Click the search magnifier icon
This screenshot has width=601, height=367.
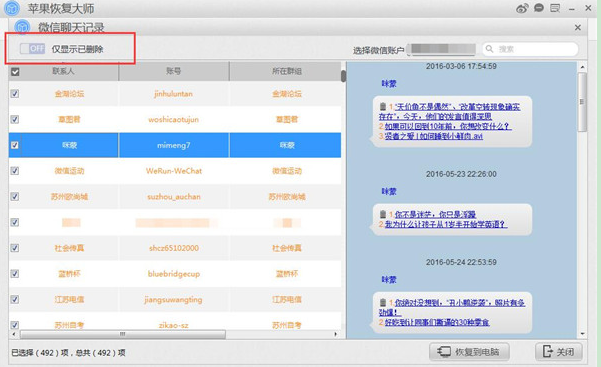[489, 49]
